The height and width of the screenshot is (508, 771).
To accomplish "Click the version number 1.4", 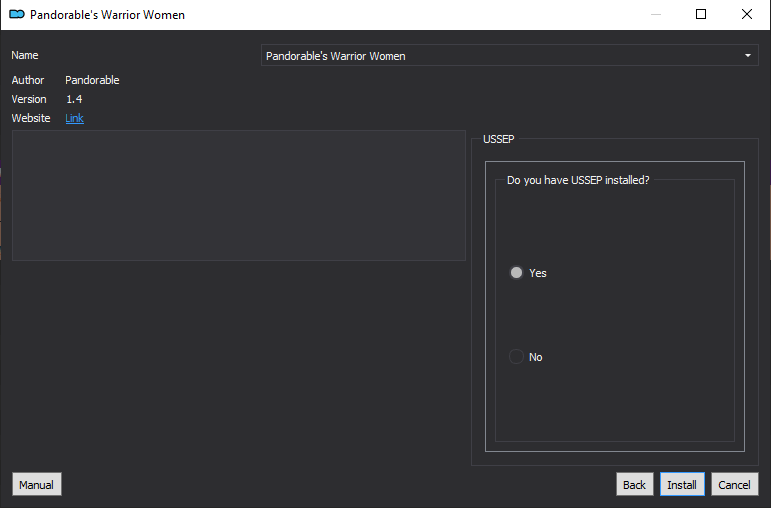I will [74, 99].
